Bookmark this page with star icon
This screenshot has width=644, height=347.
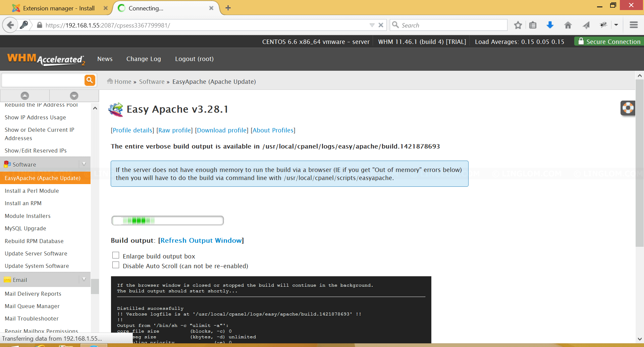tap(518, 25)
